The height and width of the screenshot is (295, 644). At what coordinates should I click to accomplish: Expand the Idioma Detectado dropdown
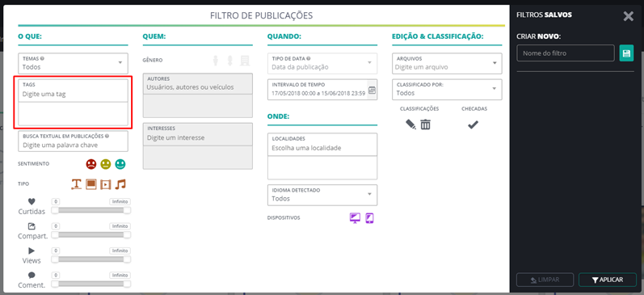pos(322,195)
